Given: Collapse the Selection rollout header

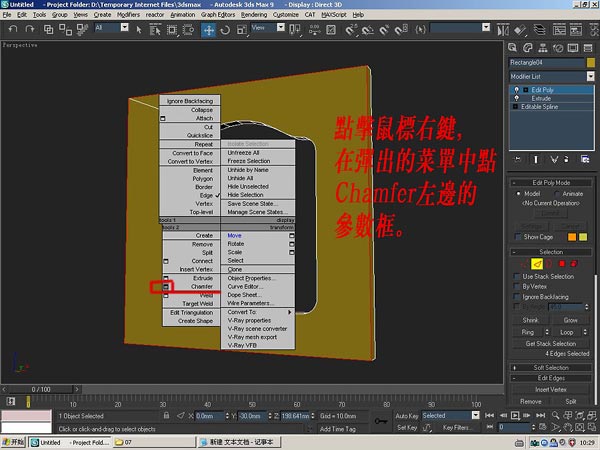Looking at the screenshot, I should [x=552, y=252].
